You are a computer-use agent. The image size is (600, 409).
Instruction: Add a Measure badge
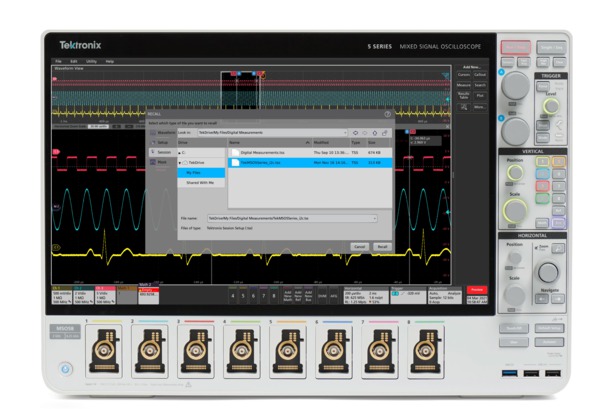(x=464, y=85)
